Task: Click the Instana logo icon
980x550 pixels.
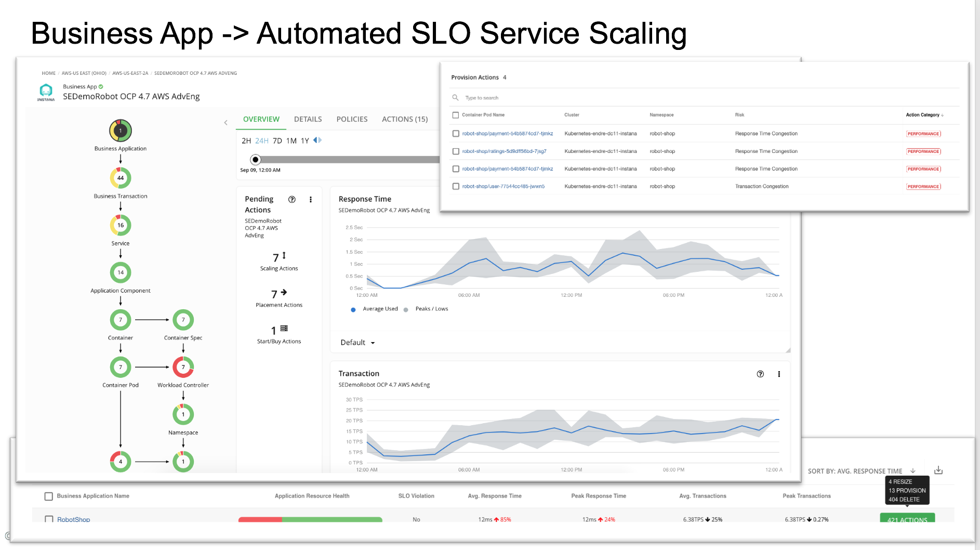Action: point(46,92)
